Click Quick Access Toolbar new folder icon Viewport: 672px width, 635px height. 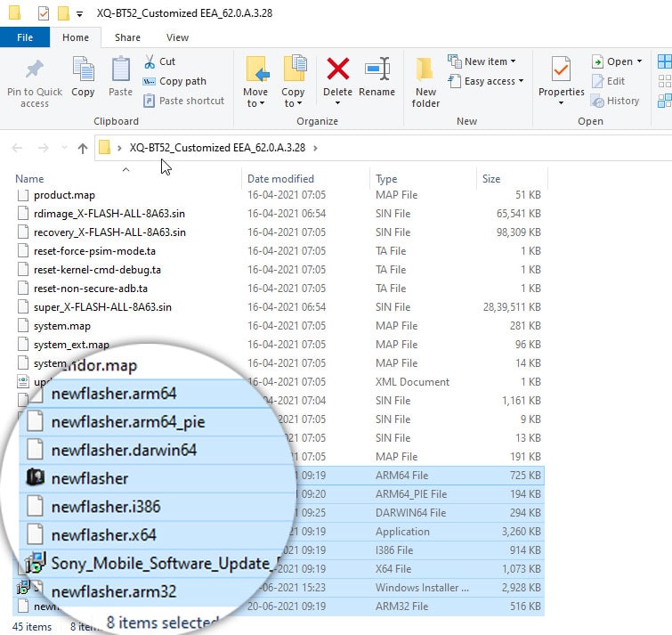pyautogui.click(x=63, y=13)
